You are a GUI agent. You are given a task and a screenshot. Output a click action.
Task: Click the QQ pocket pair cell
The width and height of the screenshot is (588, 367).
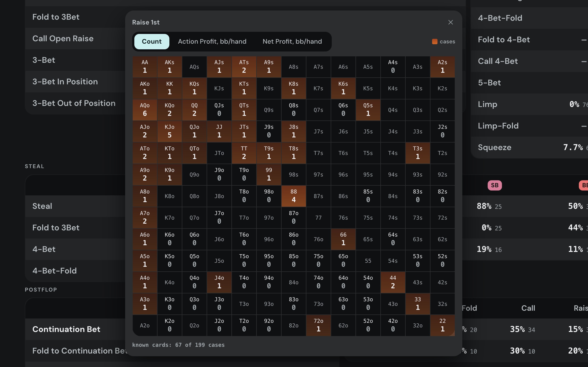coord(194,110)
